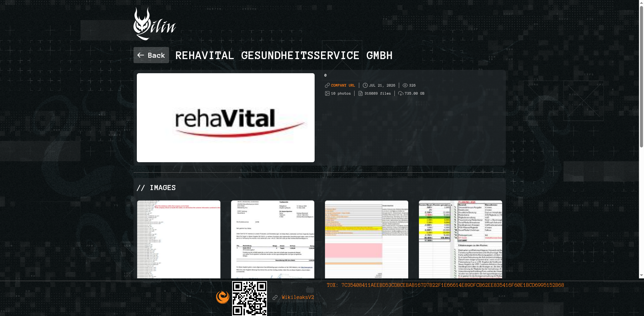
Task: Open the third thumbnail with pink highlighted spreadsheet
Action: tap(367, 239)
